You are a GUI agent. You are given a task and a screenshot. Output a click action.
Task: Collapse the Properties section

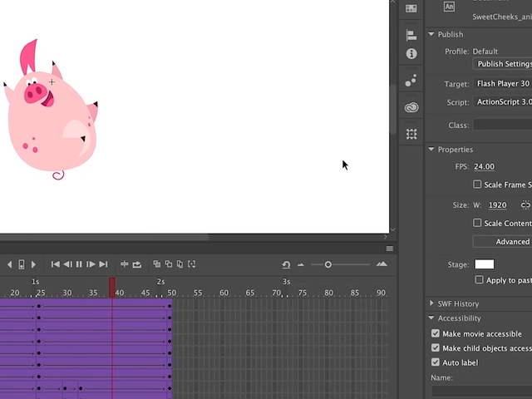pyautogui.click(x=431, y=149)
